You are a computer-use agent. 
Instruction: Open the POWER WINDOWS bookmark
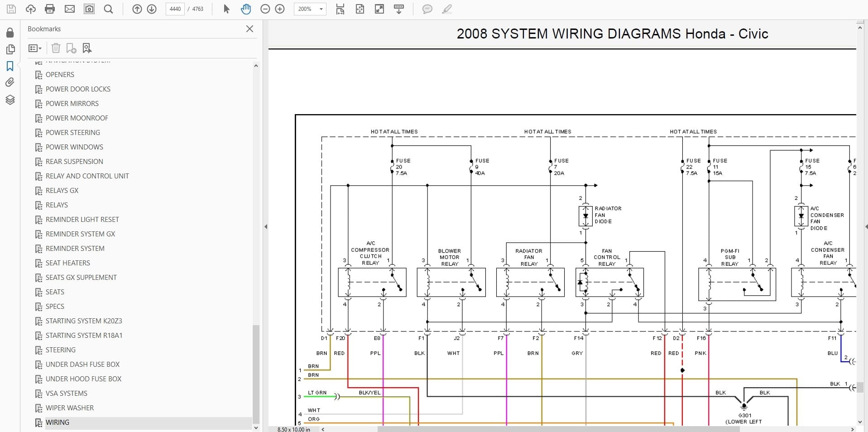(74, 147)
